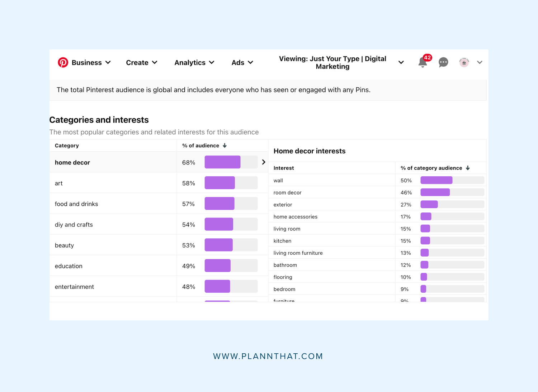Select the beauty category row
Image resolution: width=538 pixels, height=392 pixels.
pyautogui.click(x=108, y=245)
